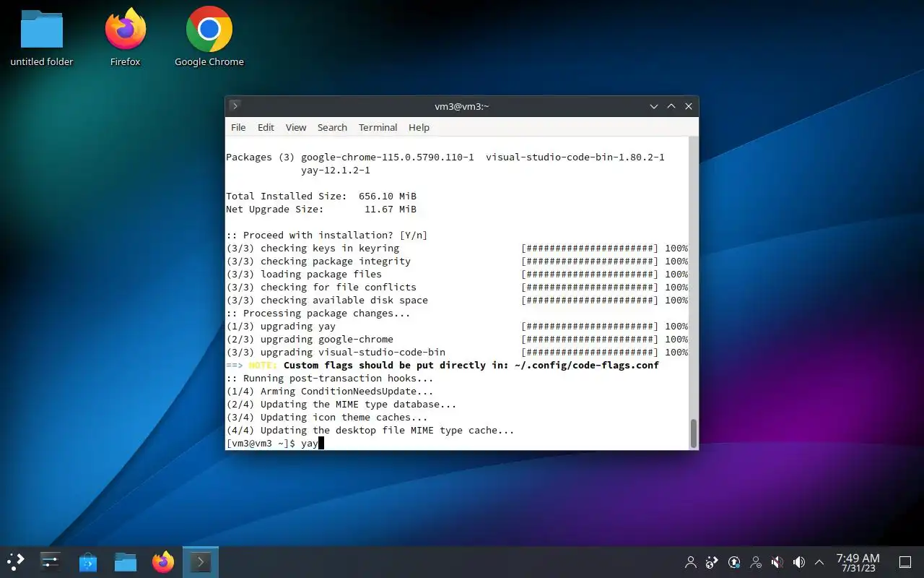Minimize the terminal window

[654, 106]
